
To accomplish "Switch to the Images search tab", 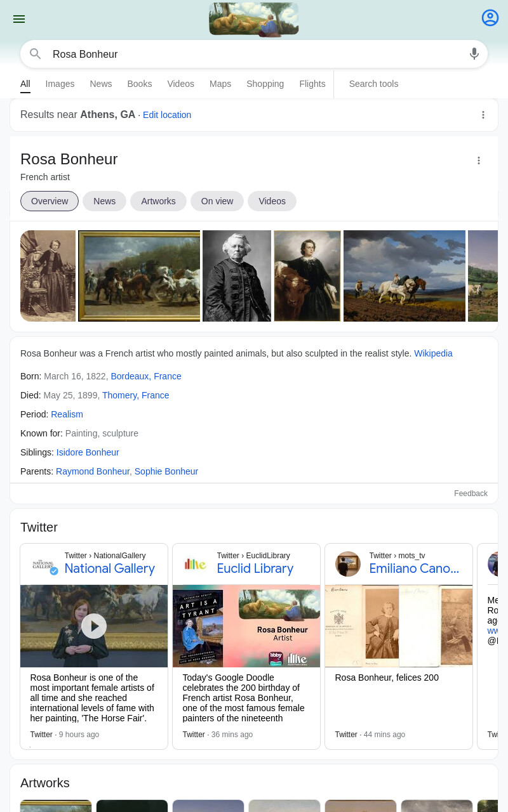I will 60,84.
